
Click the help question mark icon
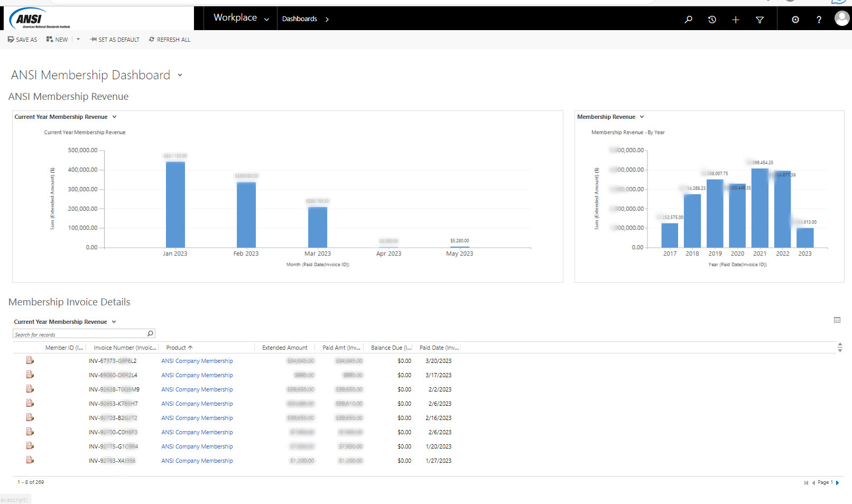pyautogui.click(x=819, y=20)
